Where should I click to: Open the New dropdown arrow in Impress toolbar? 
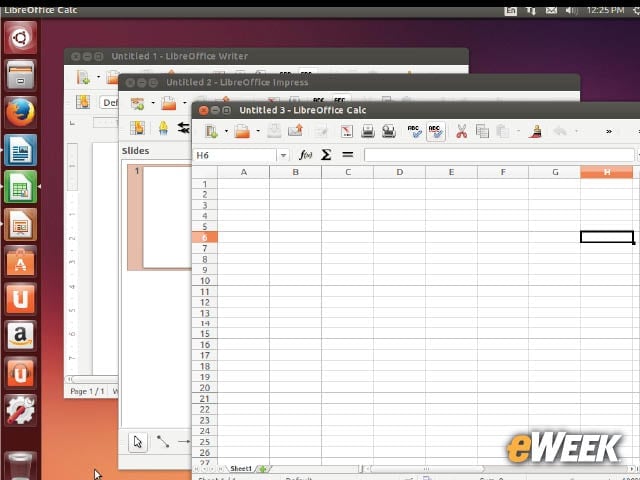point(153,103)
